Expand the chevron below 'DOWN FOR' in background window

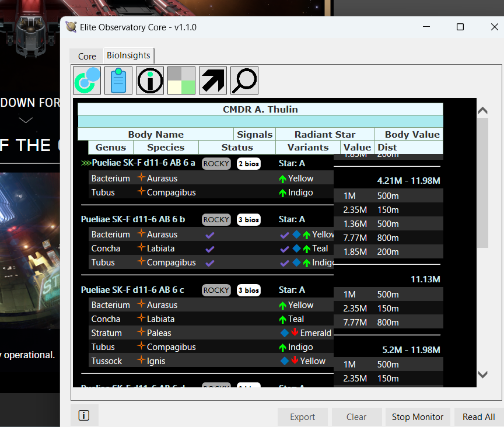click(26, 120)
